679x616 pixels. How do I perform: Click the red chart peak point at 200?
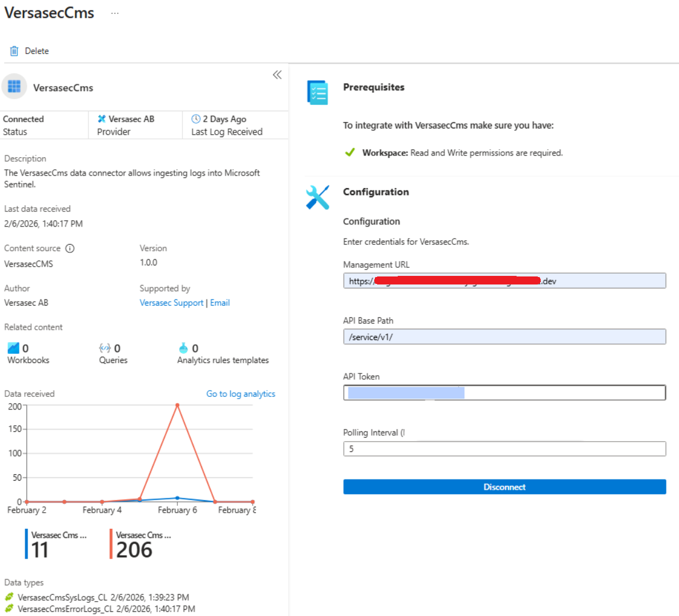[177, 406]
